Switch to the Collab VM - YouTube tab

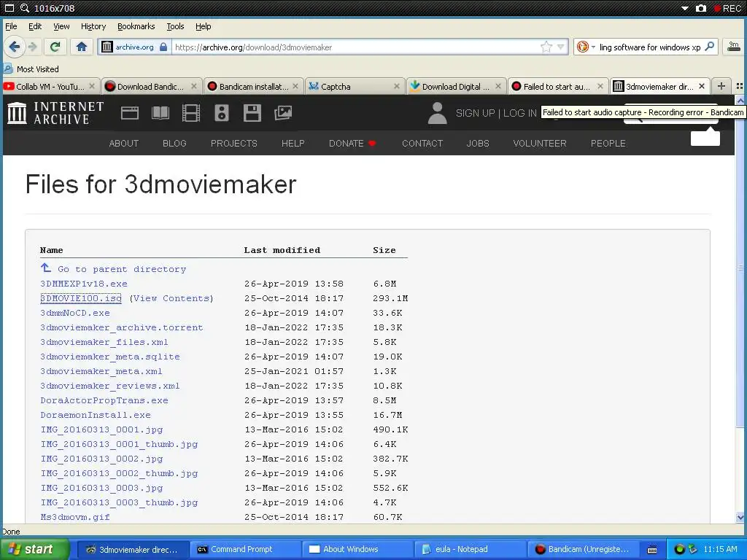[50, 86]
